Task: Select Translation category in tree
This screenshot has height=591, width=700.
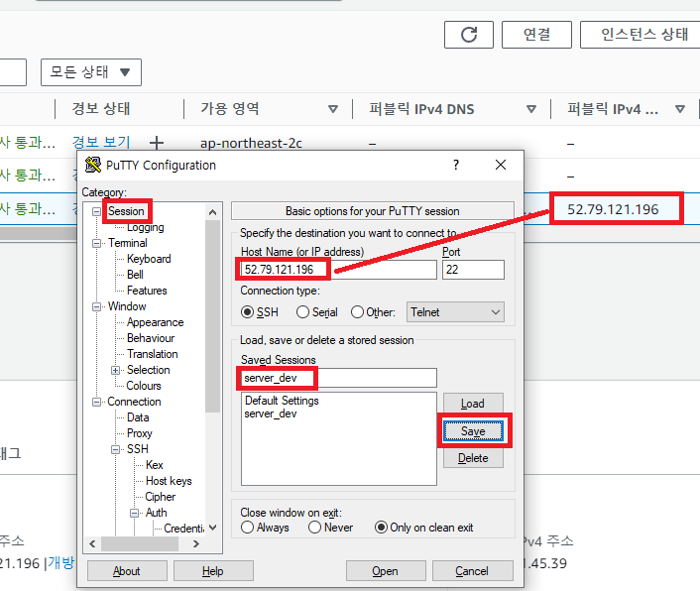Action: (153, 354)
